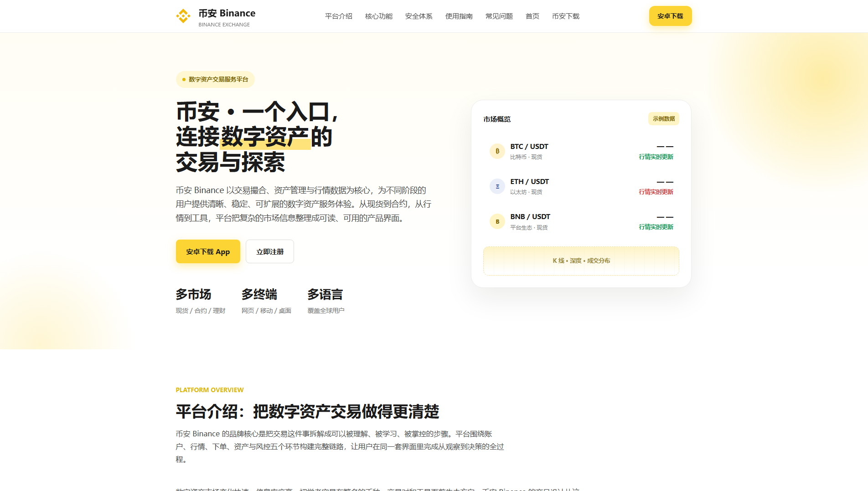
Task: Click the 安卓下载 header button
Action: [670, 16]
